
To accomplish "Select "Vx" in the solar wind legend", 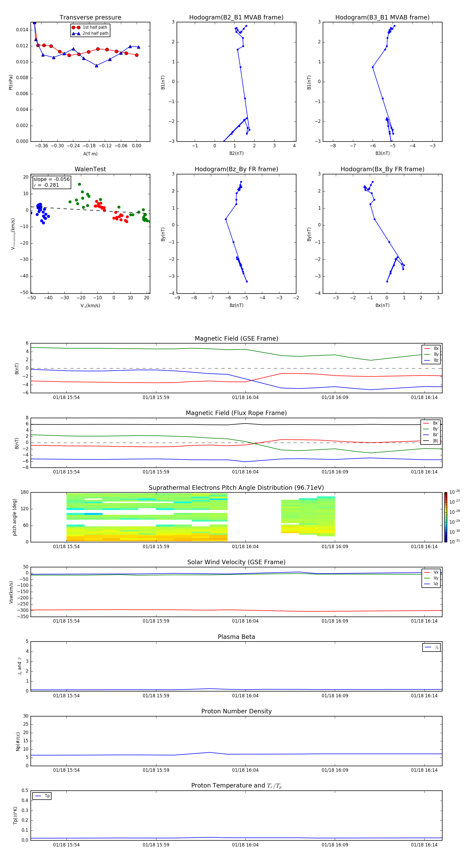I will (x=431, y=572).
